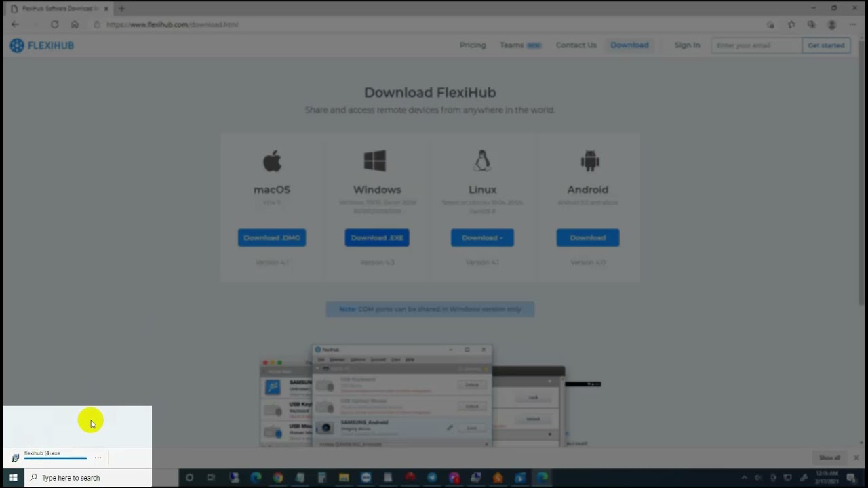
Task: Click the Android Download button
Action: 588,238
